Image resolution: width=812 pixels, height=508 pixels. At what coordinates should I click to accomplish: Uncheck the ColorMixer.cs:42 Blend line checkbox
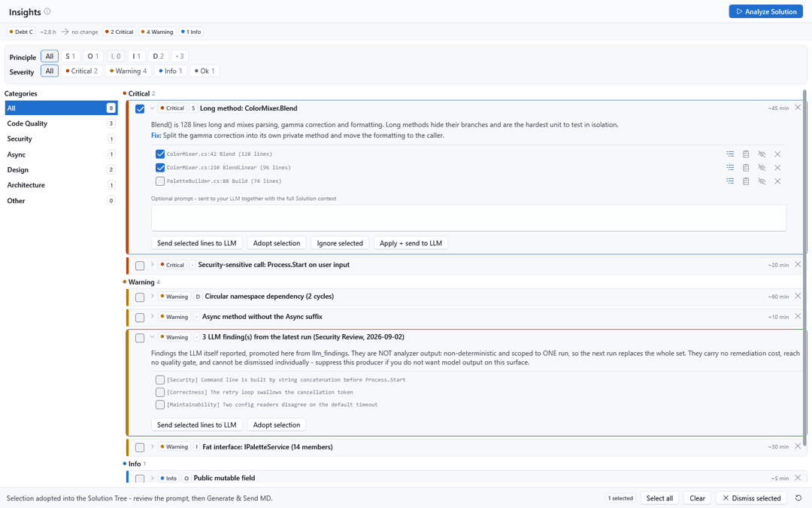point(160,154)
